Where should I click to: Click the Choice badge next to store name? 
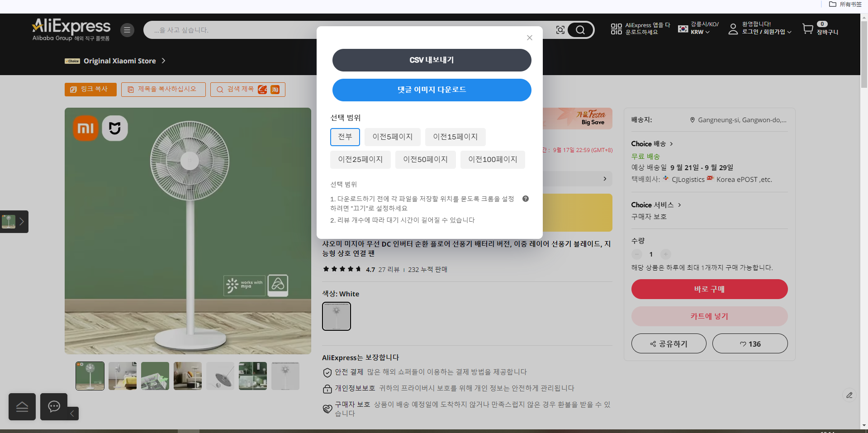tap(72, 61)
